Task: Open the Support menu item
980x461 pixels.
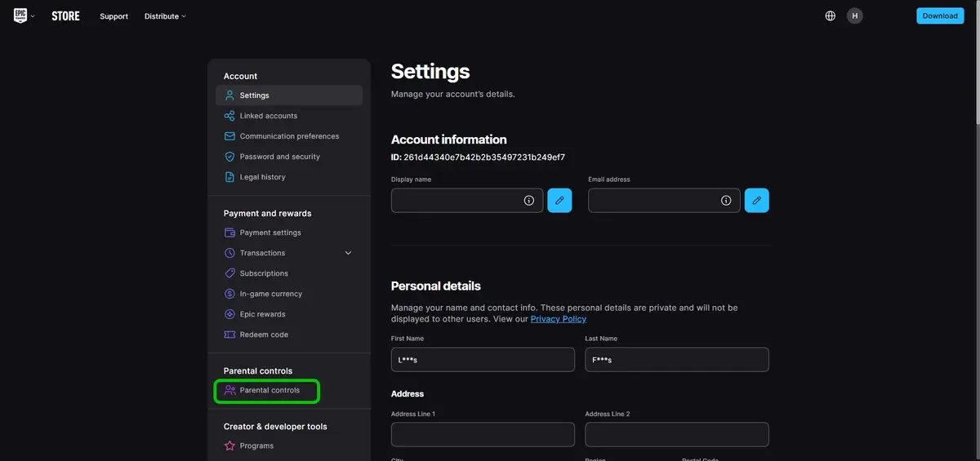Action: click(x=114, y=16)
